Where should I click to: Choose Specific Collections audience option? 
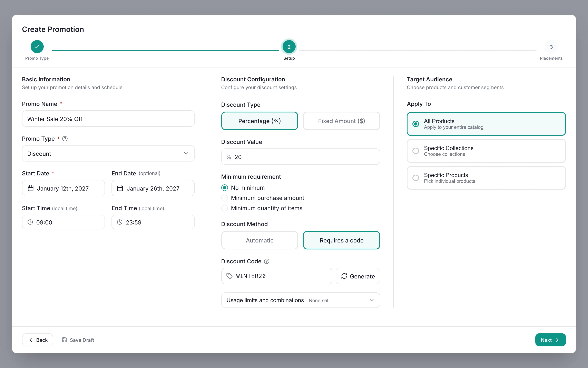(486, 151)
